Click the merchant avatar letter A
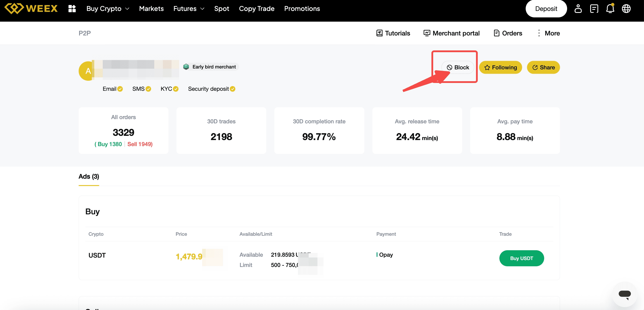 click(x=88, y=71)
